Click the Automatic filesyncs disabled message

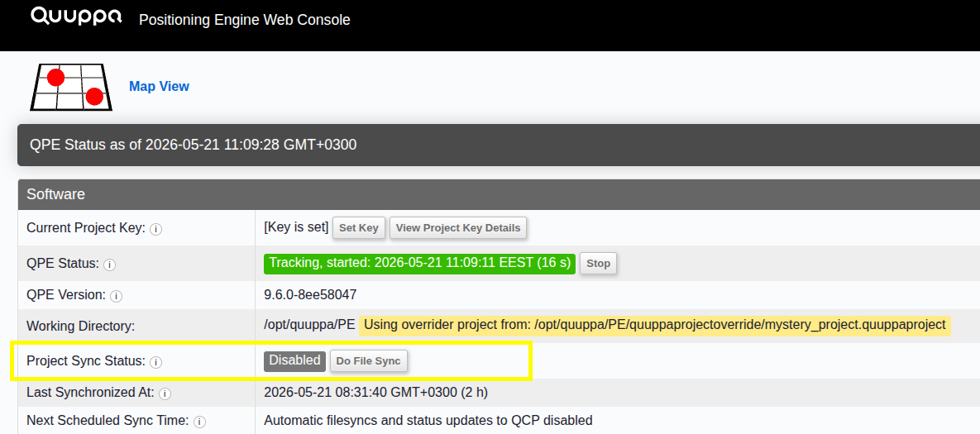pos(428,421)
